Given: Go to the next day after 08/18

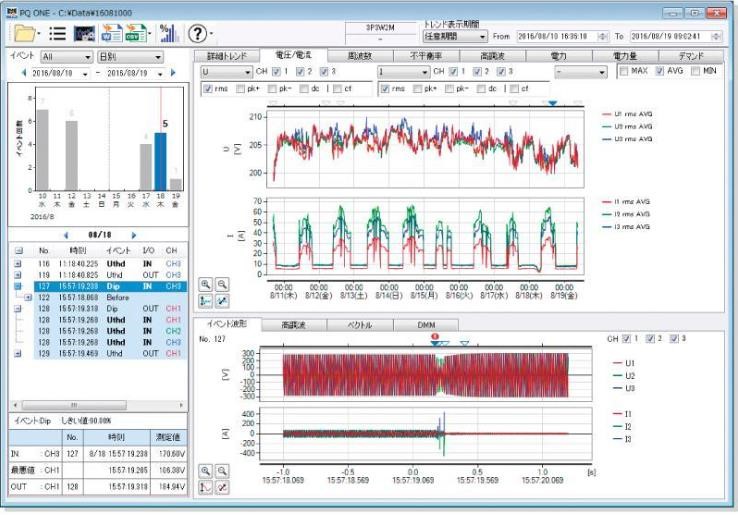Looking at the screenshot, I should 132,234.
